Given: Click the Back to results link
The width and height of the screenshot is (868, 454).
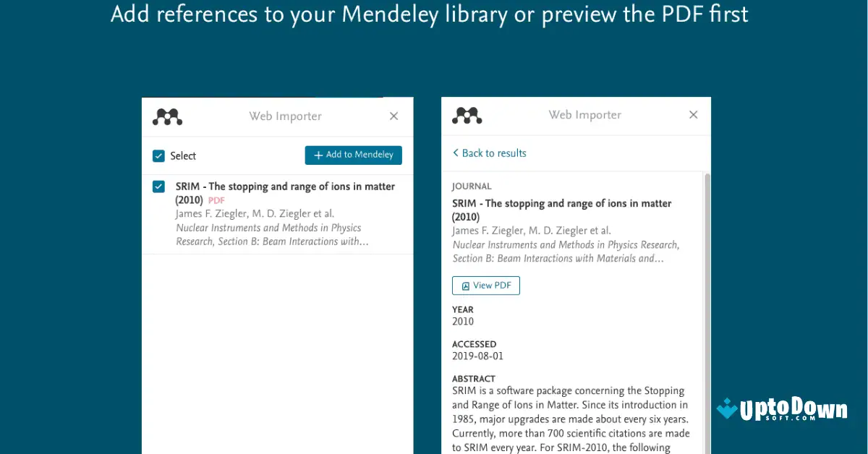Looking at the screenshot, I should point(494,153).
